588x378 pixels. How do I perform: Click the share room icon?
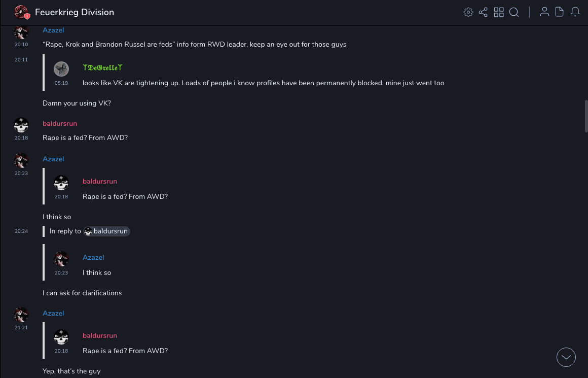tap(483, 12)
